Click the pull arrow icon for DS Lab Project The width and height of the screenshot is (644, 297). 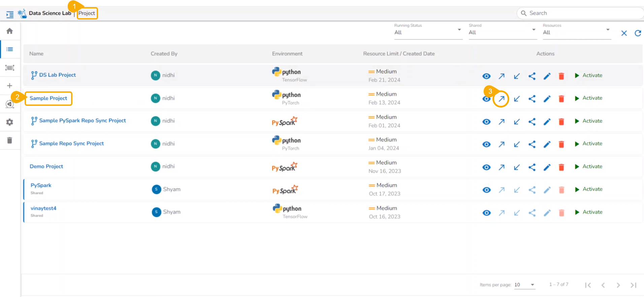[516, 76]
